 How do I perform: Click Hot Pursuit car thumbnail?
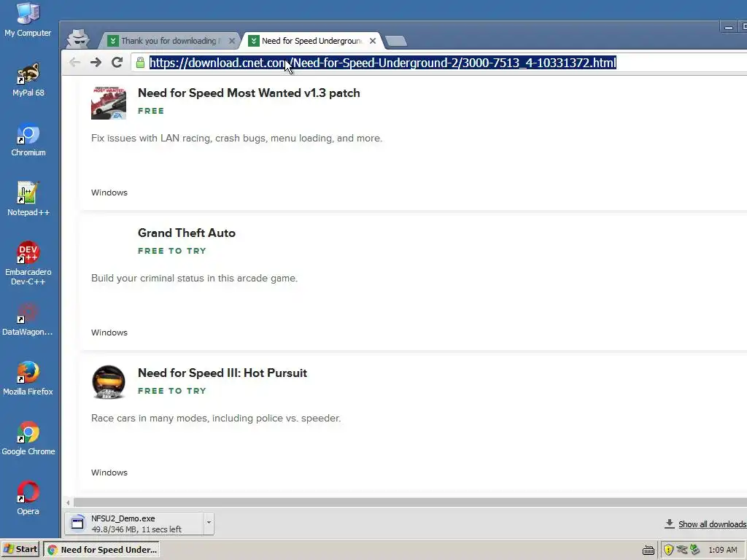(x=109, y=382)
